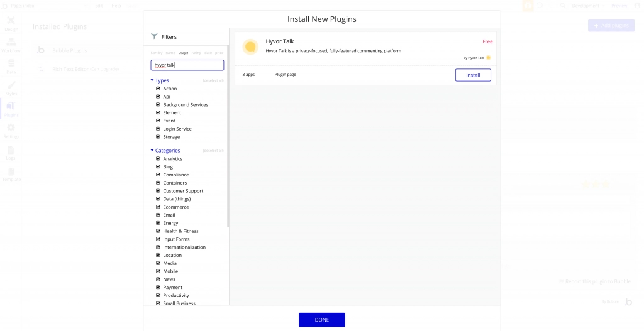Click Preview in the background top bar
The image size is (644, 331).
619,5
